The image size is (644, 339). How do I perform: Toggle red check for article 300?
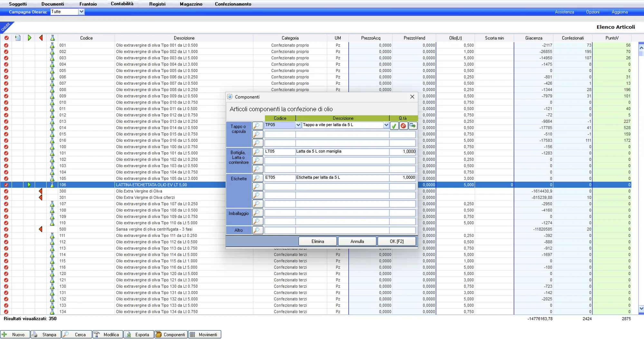click(6, 191)
